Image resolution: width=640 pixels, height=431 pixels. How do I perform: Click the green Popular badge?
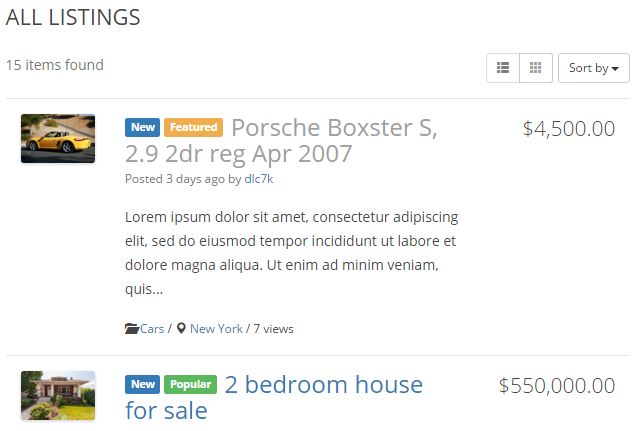(190, 384)
